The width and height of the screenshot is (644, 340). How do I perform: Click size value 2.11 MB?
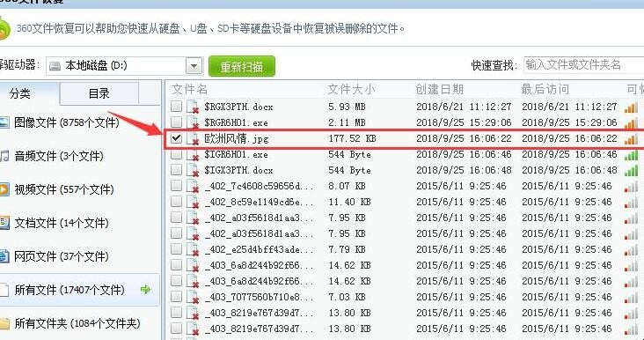point(347,122)
